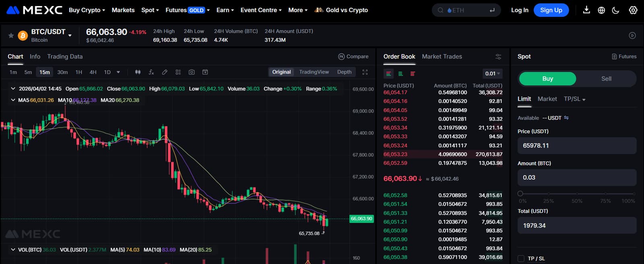Open order book settings sliders icon
Screen dimensions: 644x264
[498, 57]
